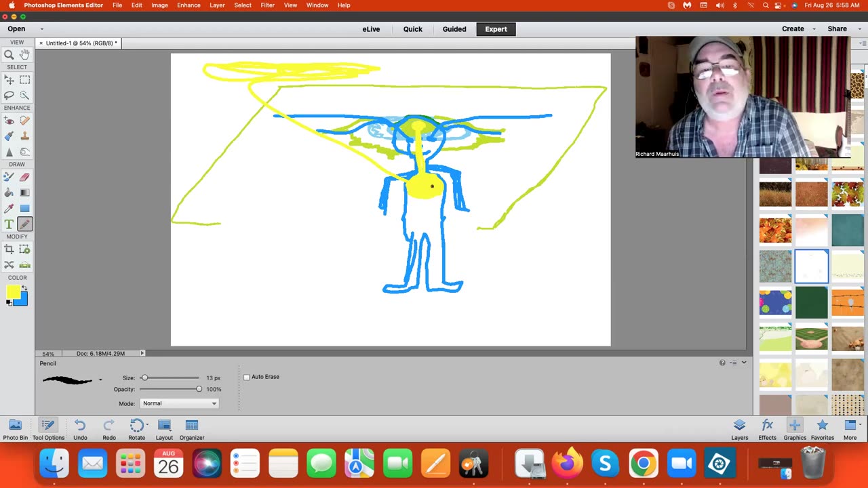This screenshot has height=488, width=868.
Task: Select the Spot Healing Brush tool
Action: (25, 121)
